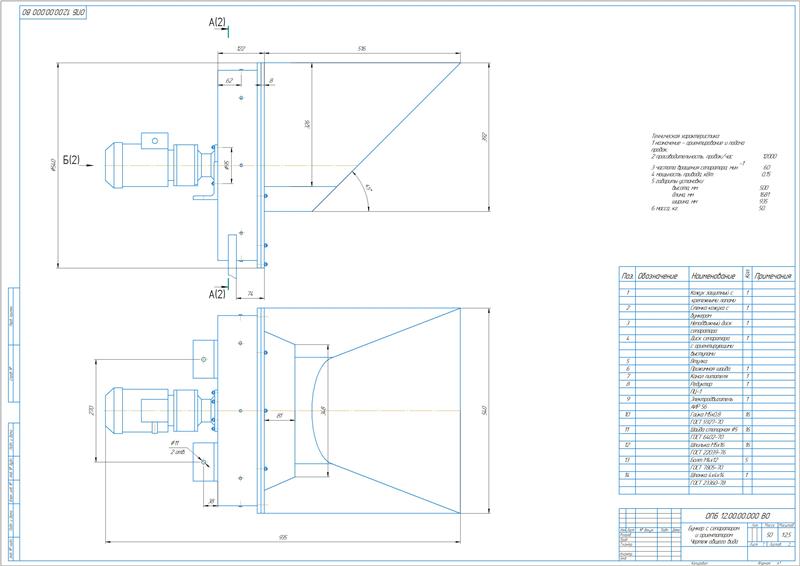Select the rotated designation box in the sheet corner
The height and width of the screenshot is (566, 800).
(53, 12)
